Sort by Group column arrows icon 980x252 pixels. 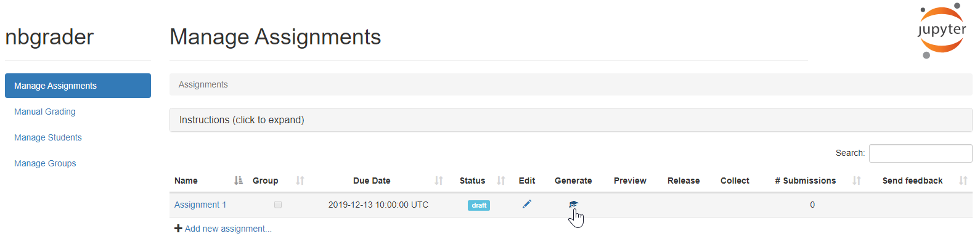click(300, 181)
